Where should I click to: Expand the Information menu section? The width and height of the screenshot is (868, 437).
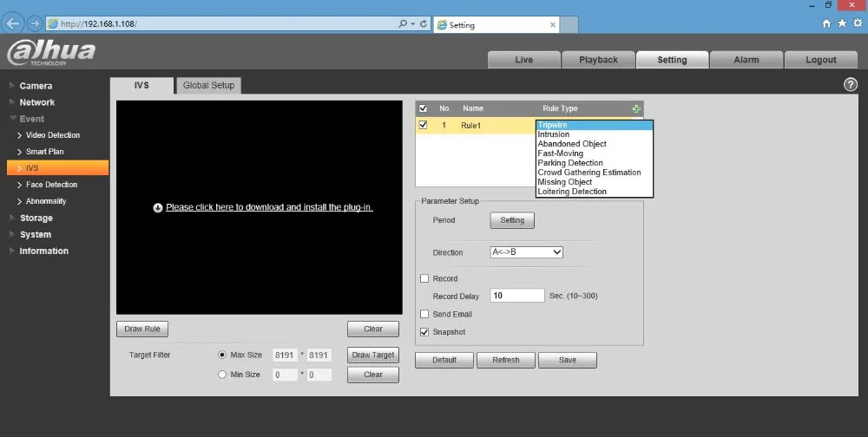[43, 251]
